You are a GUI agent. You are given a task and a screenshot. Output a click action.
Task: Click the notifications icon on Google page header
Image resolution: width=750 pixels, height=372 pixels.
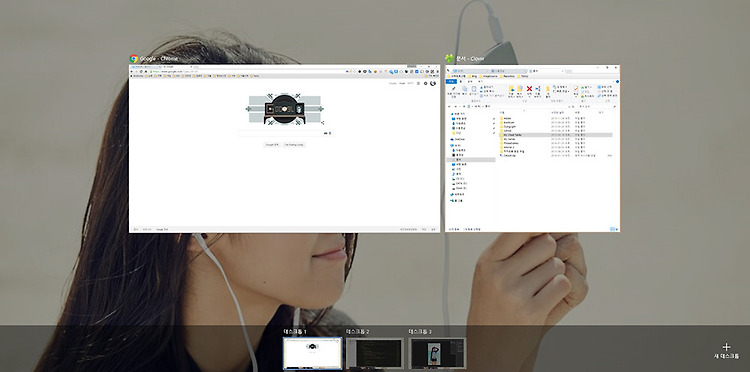click(x=426, y=83)
